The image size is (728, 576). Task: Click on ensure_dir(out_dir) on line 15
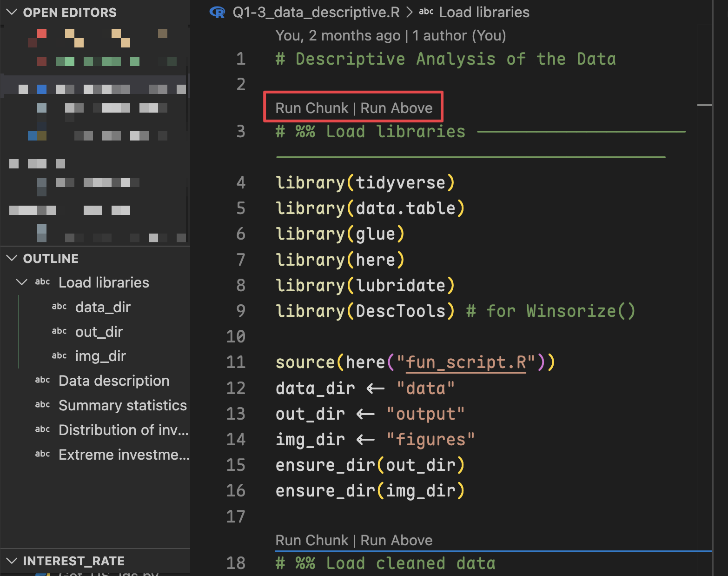pos(370,465)
